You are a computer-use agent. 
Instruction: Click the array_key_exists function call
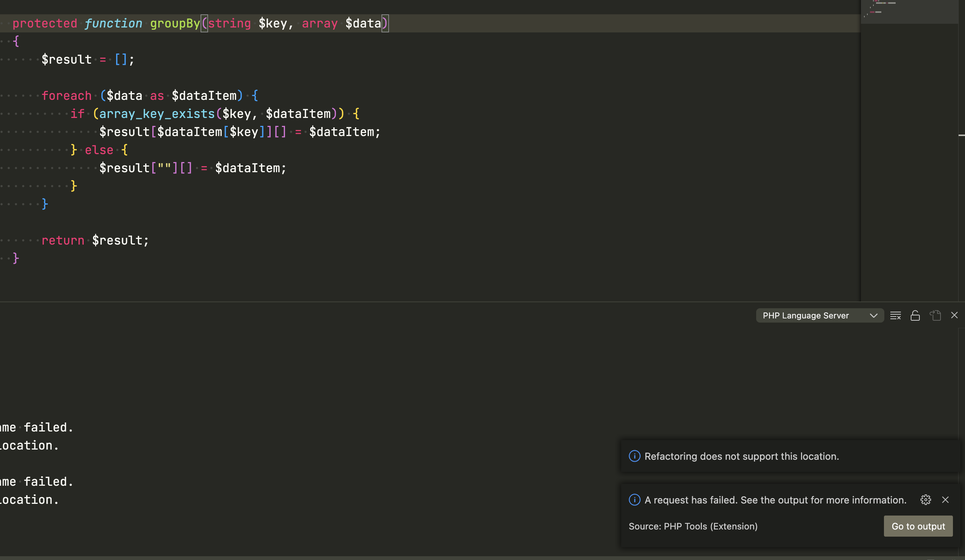pos(157,114)
